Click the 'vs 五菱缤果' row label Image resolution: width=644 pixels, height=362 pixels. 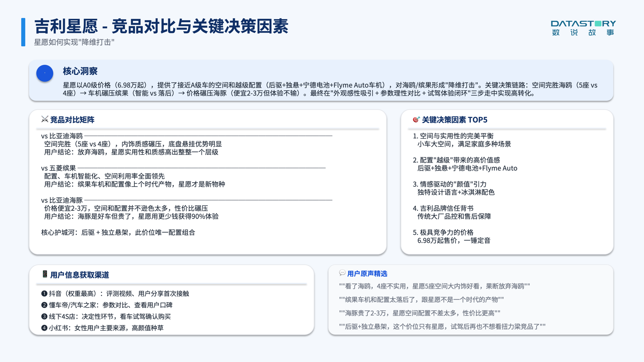pyautogui.click(x=58, y=168)
